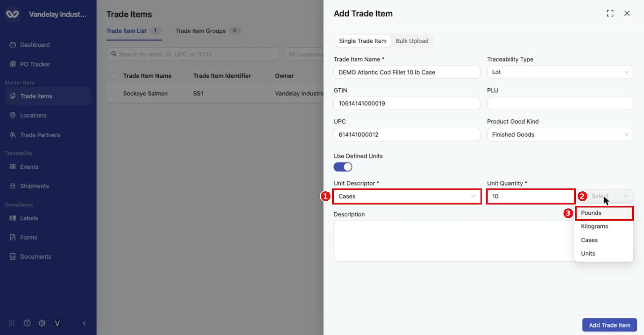Expand the panel to fullscreen icon

pyautogui.click(x=610, y=13)
